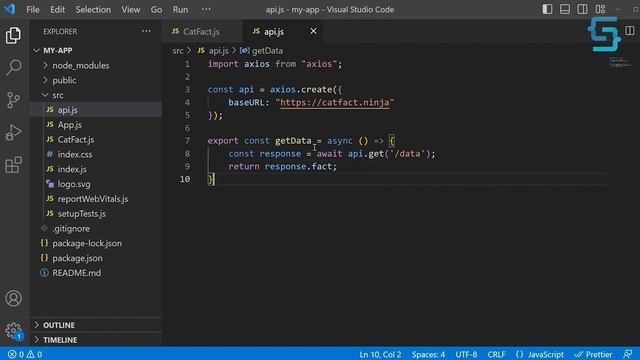This screenshot has width=640, height=360.
Task: Open Customize Layout icon
Action: tap(600, 9)
